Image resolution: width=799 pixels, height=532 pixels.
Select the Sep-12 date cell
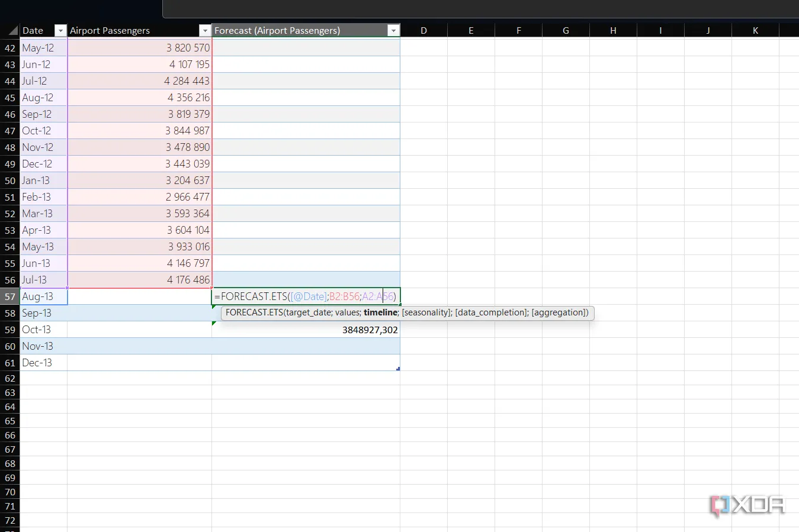coord(44,114)
